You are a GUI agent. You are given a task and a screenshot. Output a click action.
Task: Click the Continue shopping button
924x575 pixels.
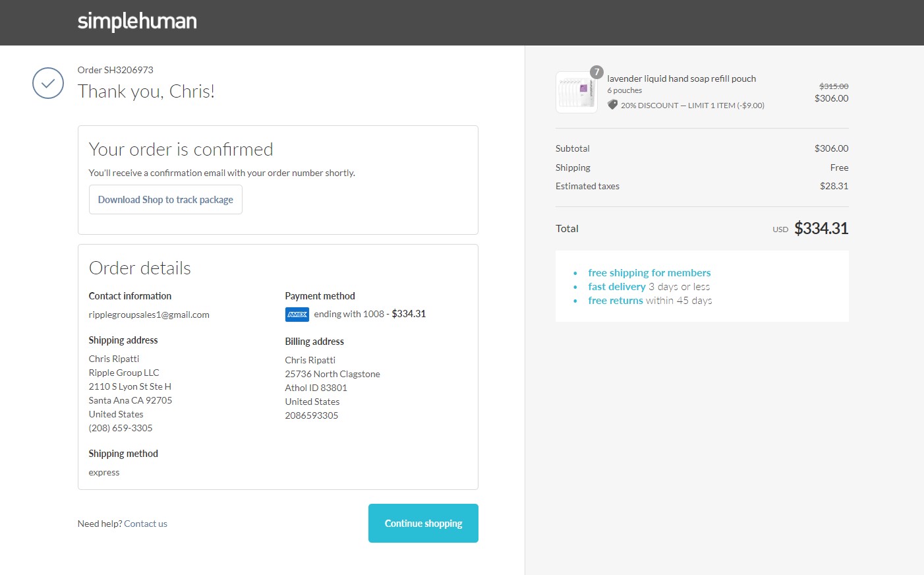[423, 524]
